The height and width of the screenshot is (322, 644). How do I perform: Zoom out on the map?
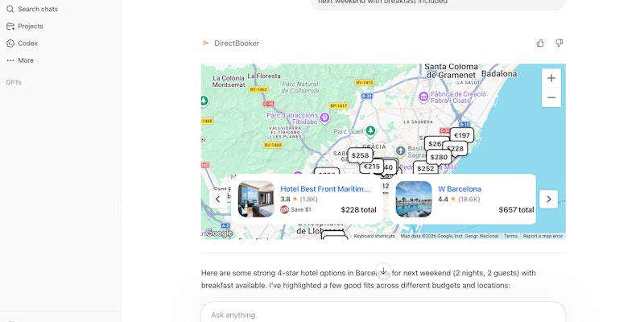coord(551,97)
